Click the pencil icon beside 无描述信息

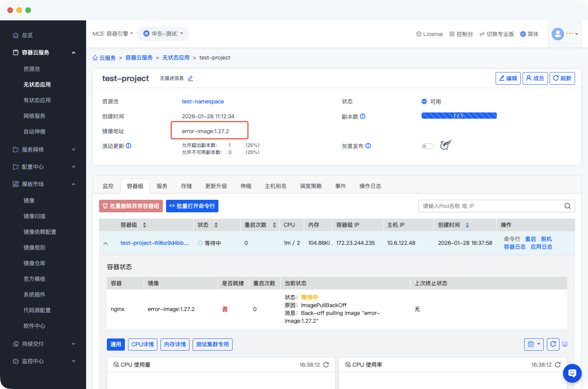click(190, 78)
